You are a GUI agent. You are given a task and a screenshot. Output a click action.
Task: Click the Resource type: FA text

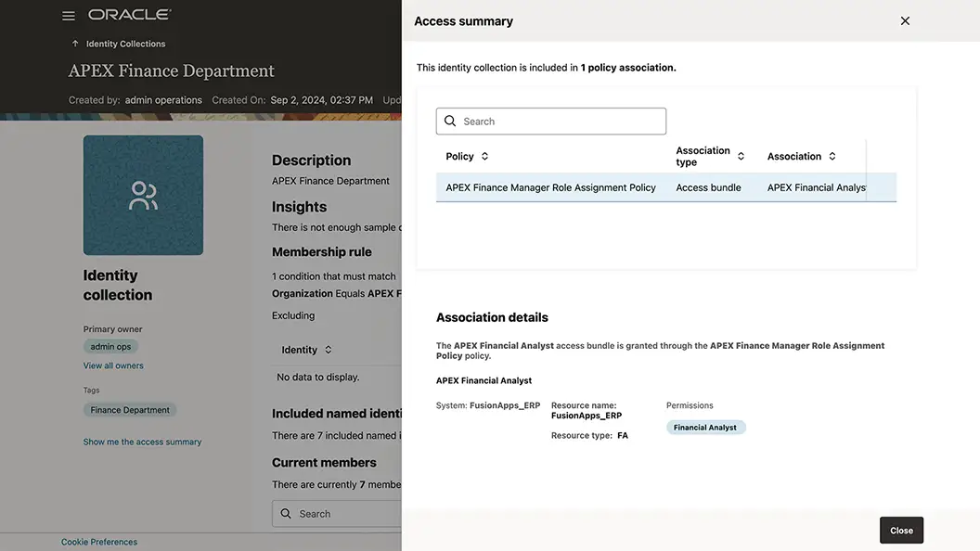[589, 435]
